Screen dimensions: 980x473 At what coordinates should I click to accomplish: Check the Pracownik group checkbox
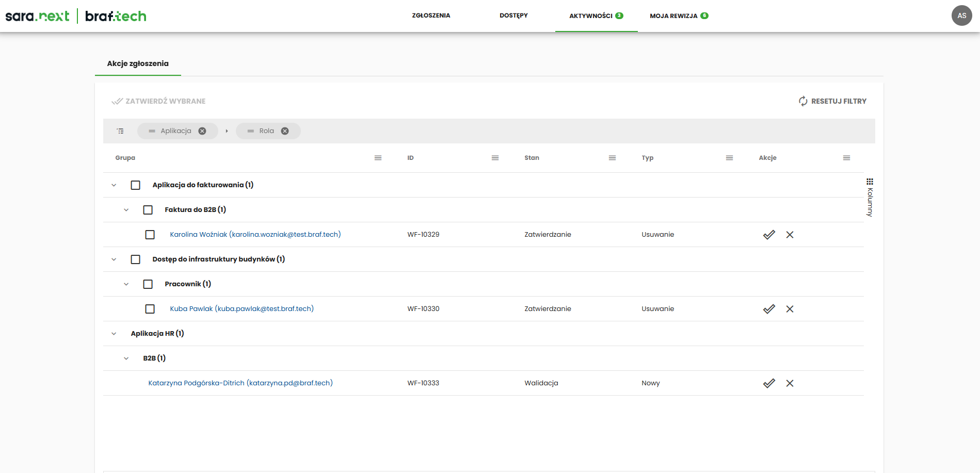pos(148,284)
